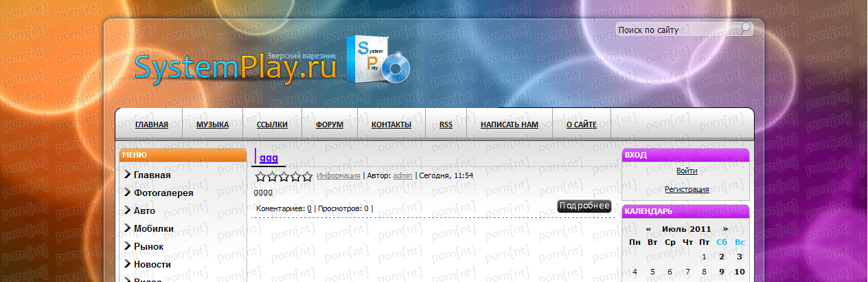This screenshot has width=868, height=282.
Task: Click the Коментариев count 0 link
Action: click(309, 208)
